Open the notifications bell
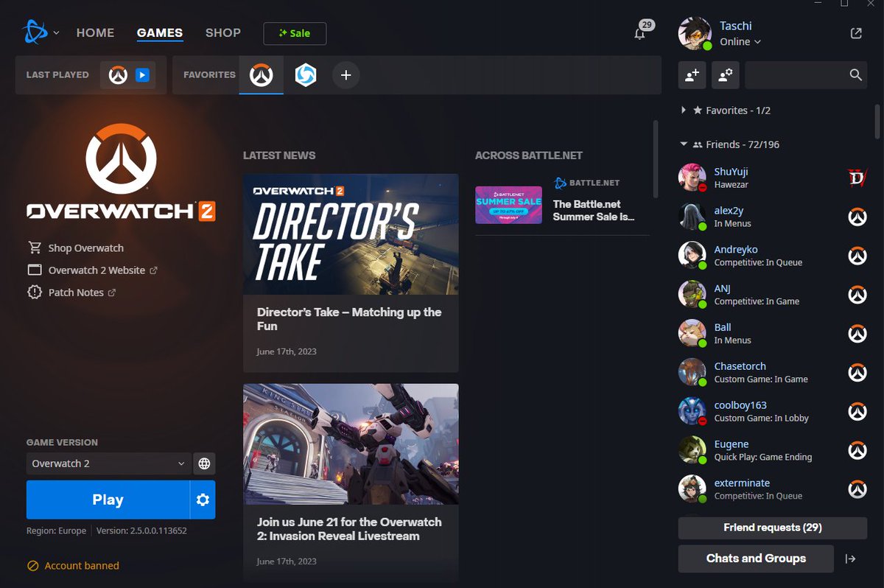Screen dimensions: 884x588 click(x=640, y=34)
